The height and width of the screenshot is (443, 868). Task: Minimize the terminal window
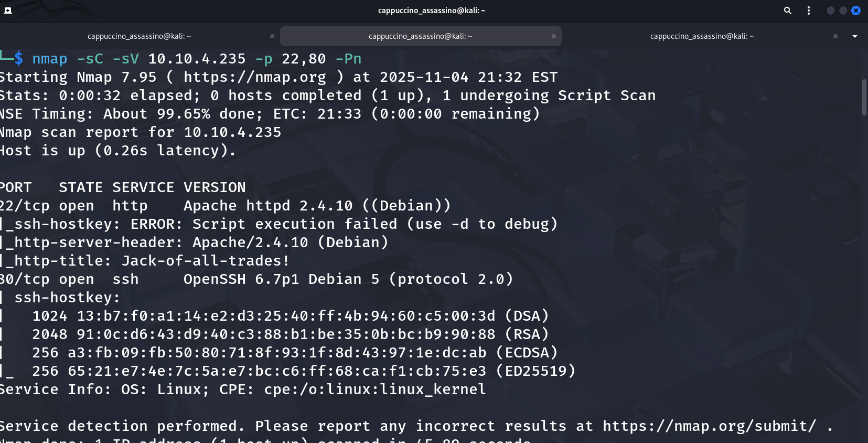(x=830, y=10)
